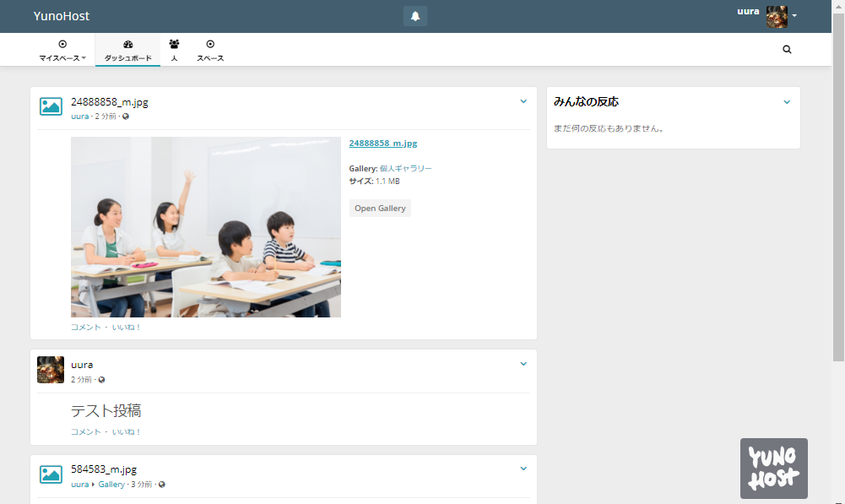Click the uura username in header
845x504 pixels.
pyautogui.click(x=748, y=11)
